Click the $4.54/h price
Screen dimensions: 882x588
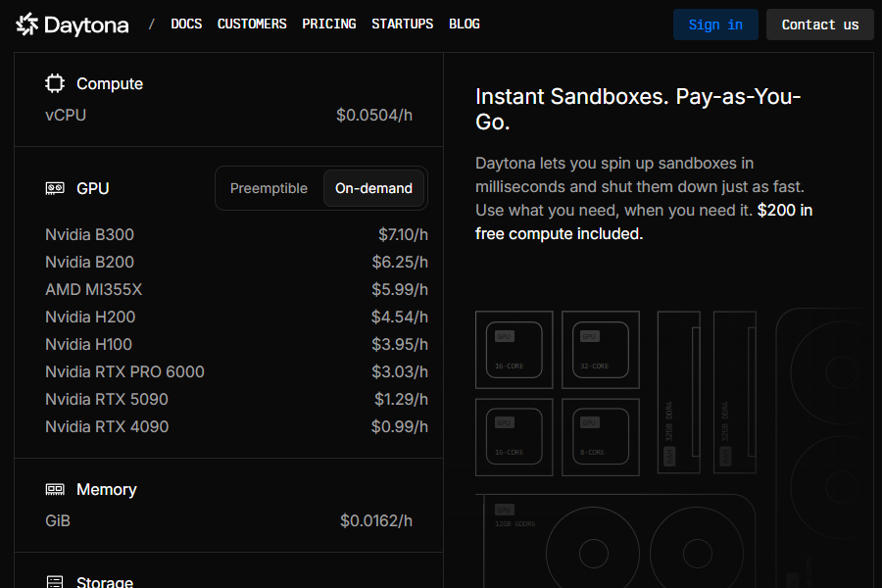(x=400, y=318)
